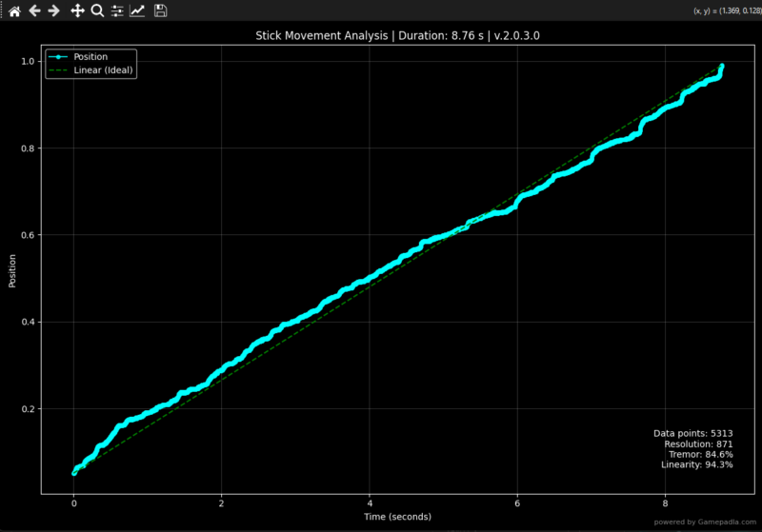
Task: Click the vertical Position axis label
Action: pos(12,271)
